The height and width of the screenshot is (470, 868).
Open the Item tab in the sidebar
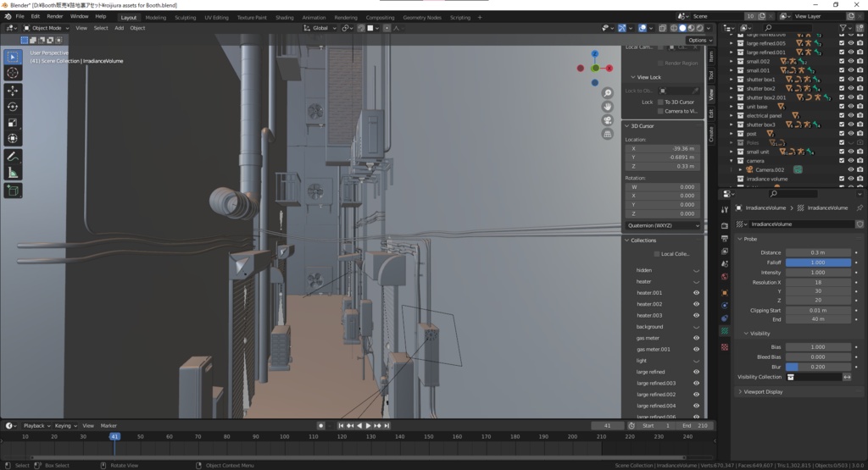pyautogui.click(x=711, y=56)
